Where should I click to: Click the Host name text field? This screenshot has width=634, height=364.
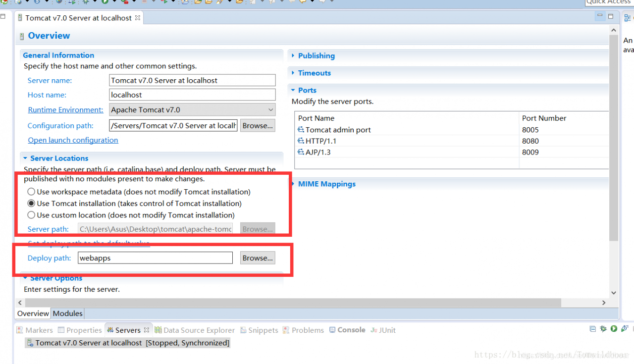coord(192,95)
